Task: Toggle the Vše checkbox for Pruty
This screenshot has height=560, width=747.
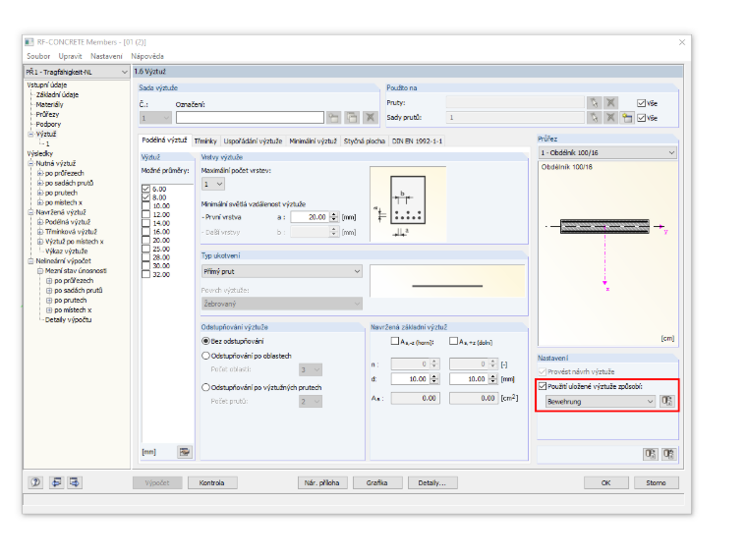Action: click(641, 103)
